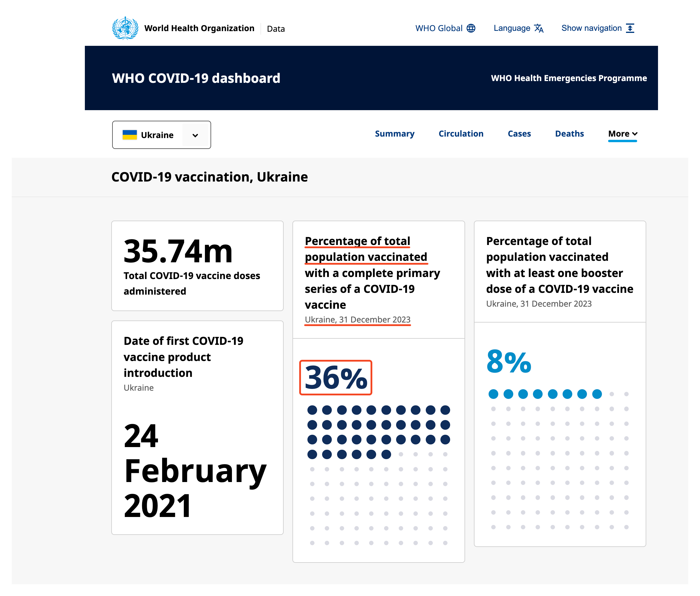Switch to the Circulation tab
Viewport: 700px width, 596px height.
461,133
